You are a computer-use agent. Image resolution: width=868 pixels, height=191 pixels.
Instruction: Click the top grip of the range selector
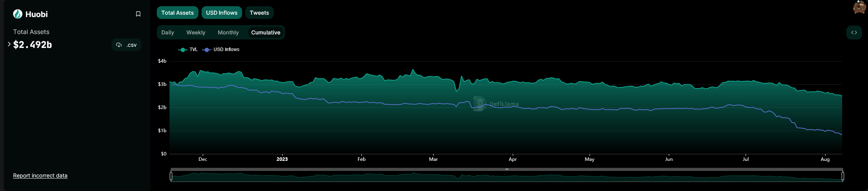click(507, 169)
